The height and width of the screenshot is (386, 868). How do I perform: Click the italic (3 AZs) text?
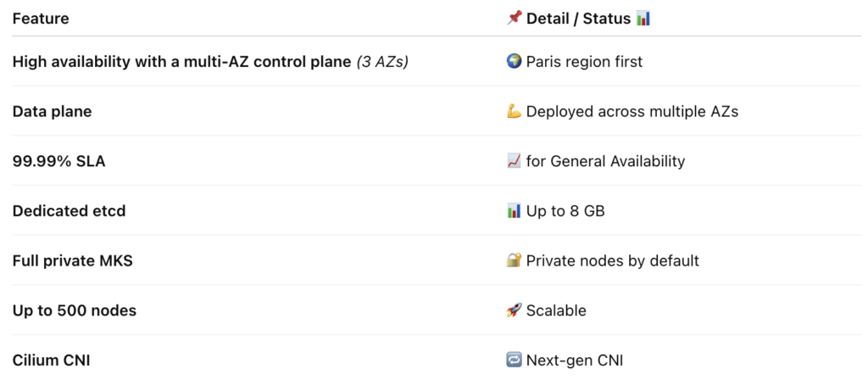(382, 61)
